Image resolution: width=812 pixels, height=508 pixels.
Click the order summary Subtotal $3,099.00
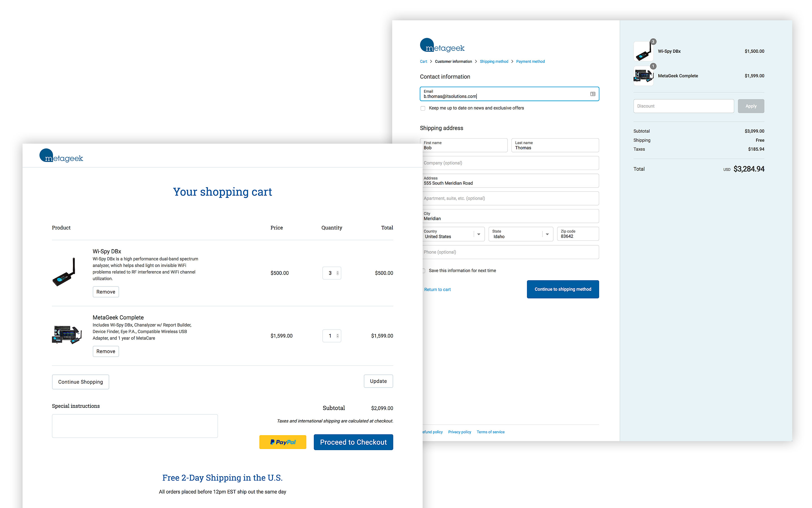(x=754, y=131)
